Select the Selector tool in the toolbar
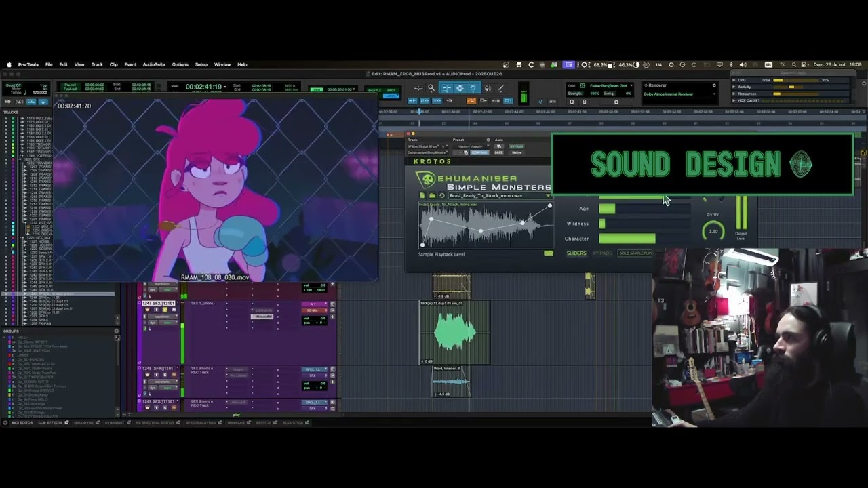Image resolution: width=868 pixels, height=488 pixels. [x=460, y=88]
